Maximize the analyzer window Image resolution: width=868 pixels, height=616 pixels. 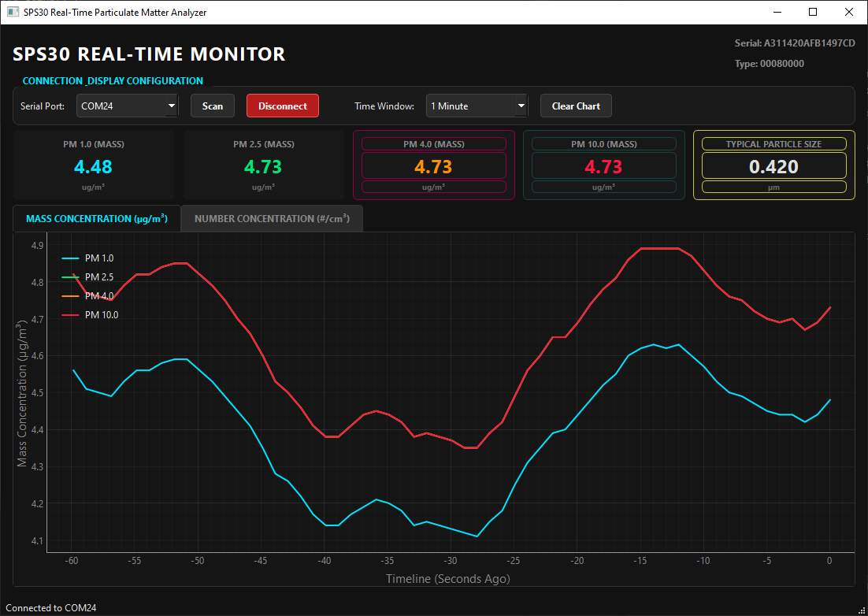tap(813, 12)
